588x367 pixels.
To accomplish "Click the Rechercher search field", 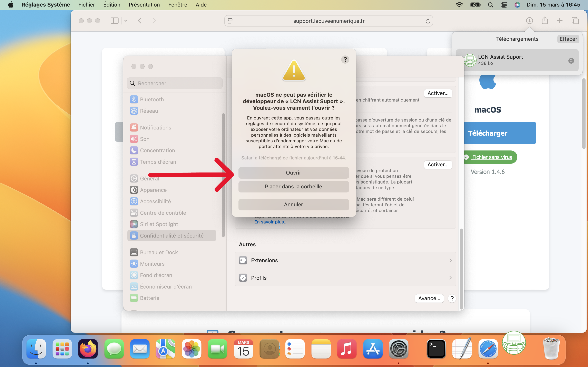I will [x=174, y=83].
